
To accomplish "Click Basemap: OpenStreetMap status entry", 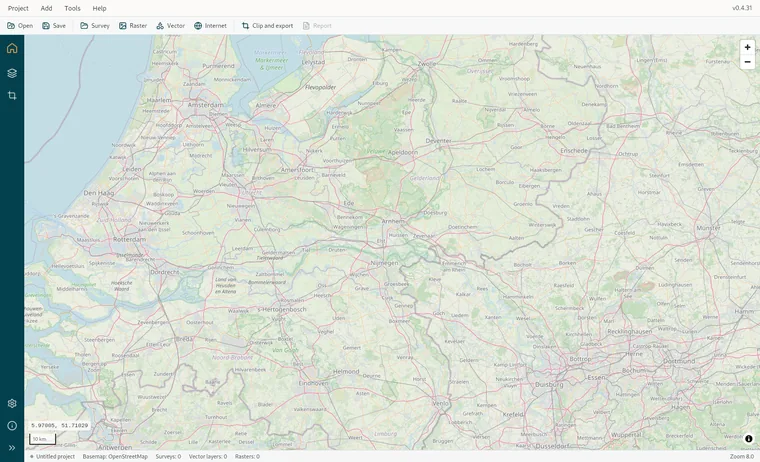I will pyautogui.click(x=115, y=457).
